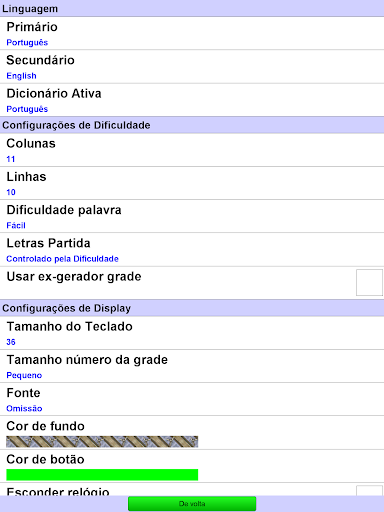This screenshot has width=384, height=512.
Task: Tap the green De volta button
Action: point(192,504)
